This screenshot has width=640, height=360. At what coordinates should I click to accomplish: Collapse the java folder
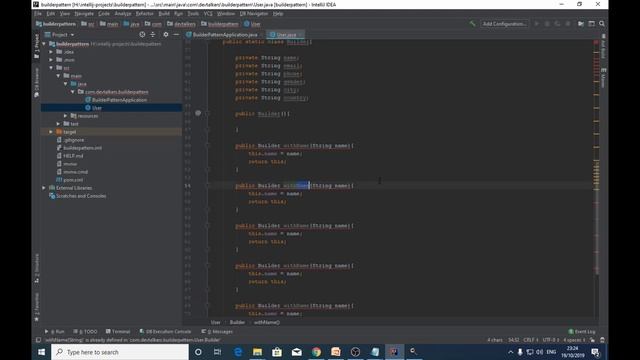click(x=66, y=84)
